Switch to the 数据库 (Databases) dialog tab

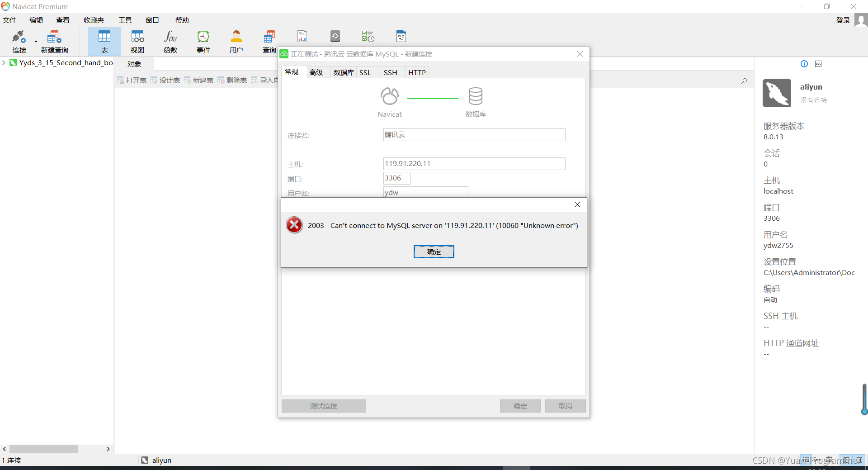pyautogui.click(x=344, y=72)
